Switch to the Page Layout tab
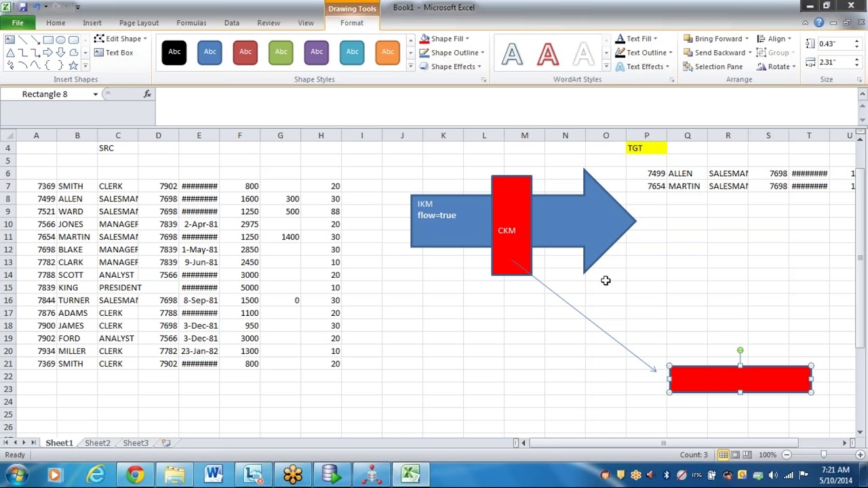The image size is (868, 488). tap(139, 23)
